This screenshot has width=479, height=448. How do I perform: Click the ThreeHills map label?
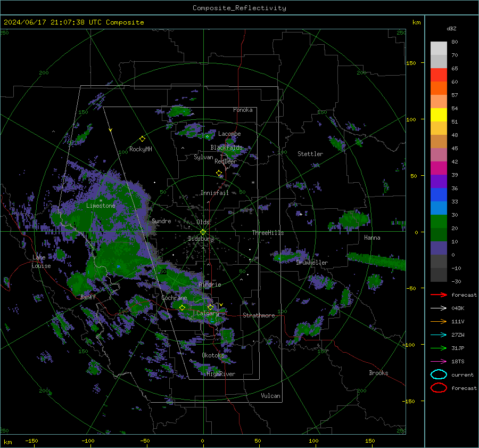[268, 233]
